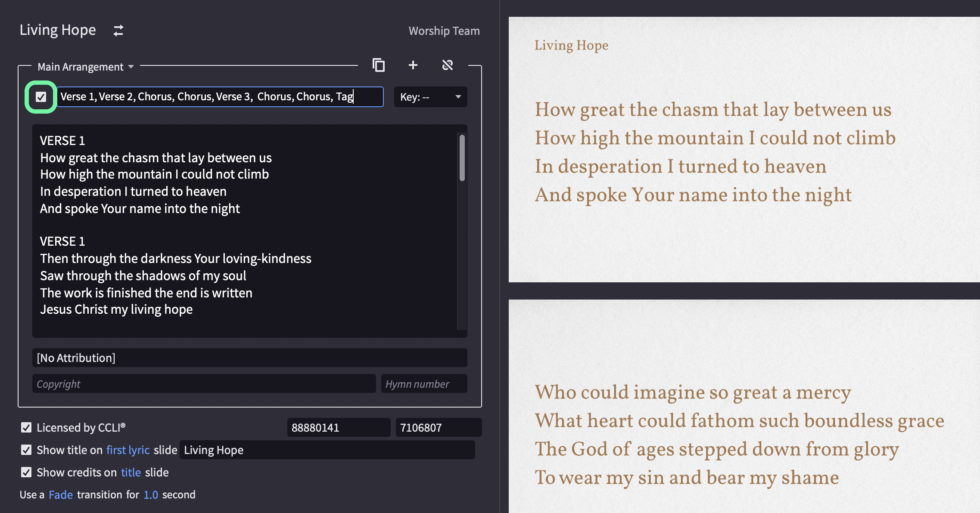The image size is (980, 513).
Task: Click the unlink arrangement icon
Action: [448, 65]
